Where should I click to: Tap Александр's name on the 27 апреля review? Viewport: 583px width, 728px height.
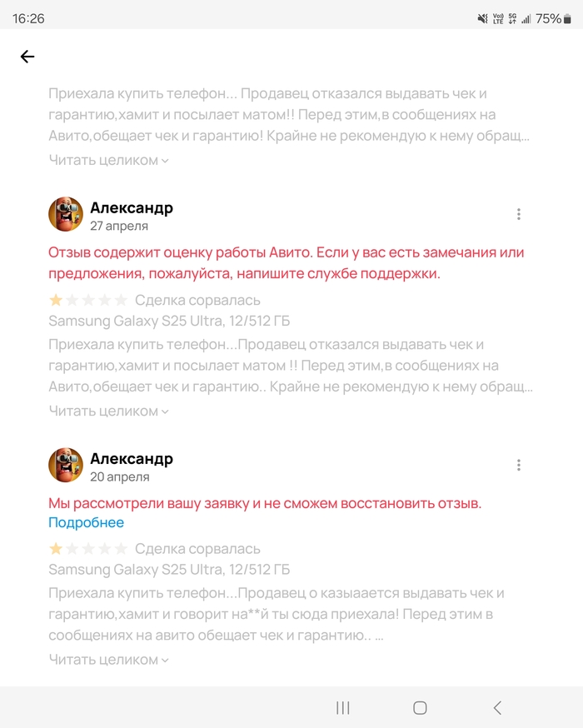coord(132,207)
